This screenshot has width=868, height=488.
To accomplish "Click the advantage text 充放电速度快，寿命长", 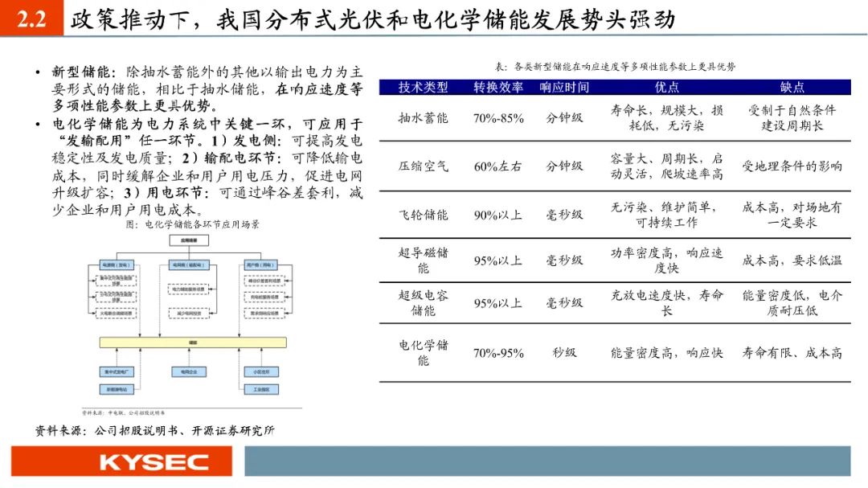I will pos(666,303).
